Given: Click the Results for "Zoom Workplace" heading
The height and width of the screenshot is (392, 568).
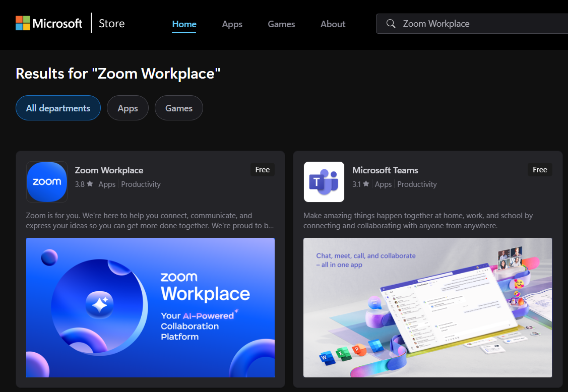Looking at the screenshot, I should pos(118,74).
